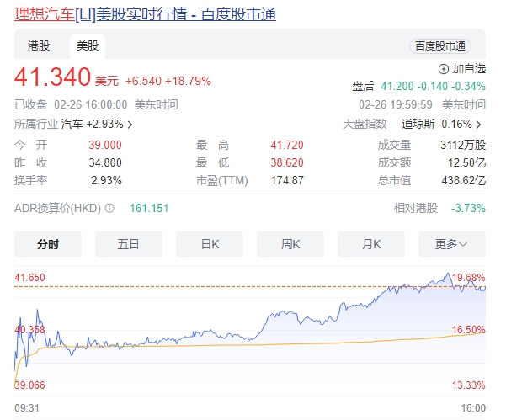
Task: Switch chart to 五日 view
Action: pyautogui.click(x=128, y=244)
